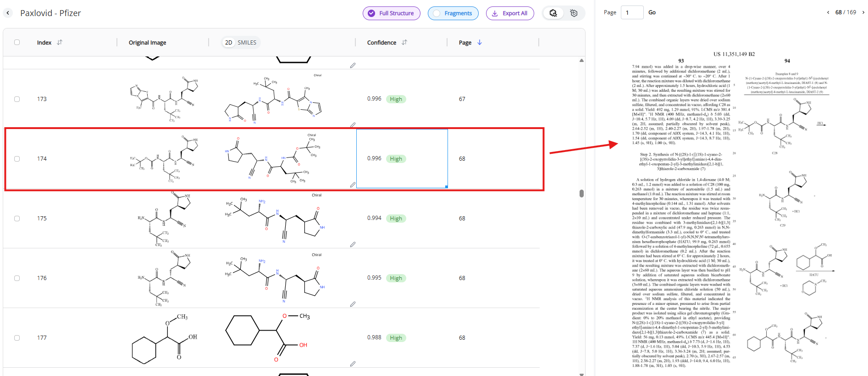Check the box for row 177
This screenshot has width=868, height=376.
(17, 338)
